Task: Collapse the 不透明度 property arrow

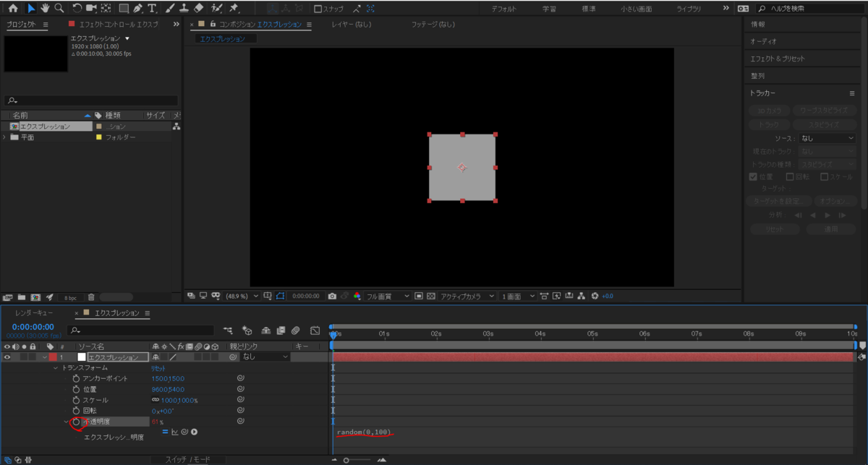Action: point(66,422)
